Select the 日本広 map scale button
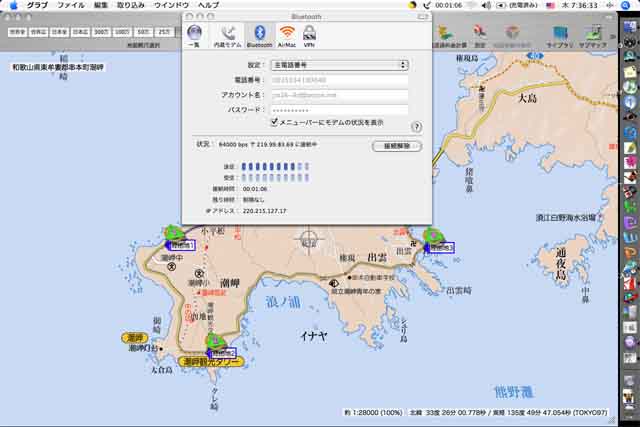 (x=80, y=32)
